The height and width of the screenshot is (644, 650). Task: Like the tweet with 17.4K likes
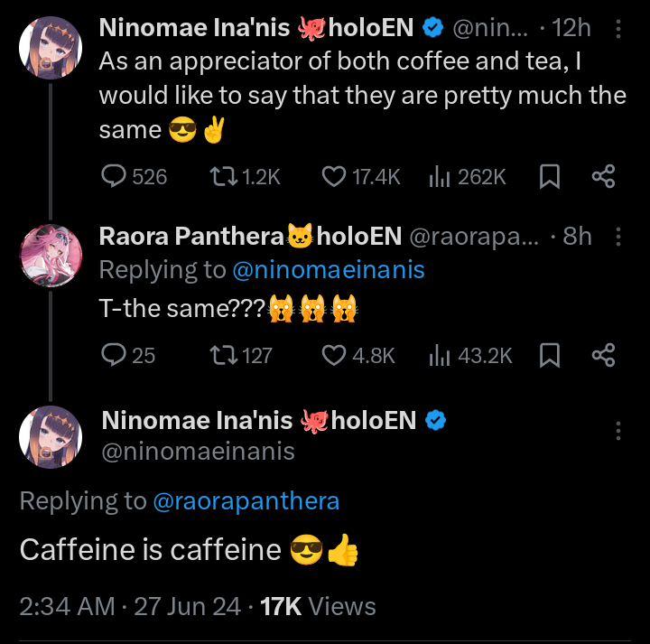[x=335, y=177]
